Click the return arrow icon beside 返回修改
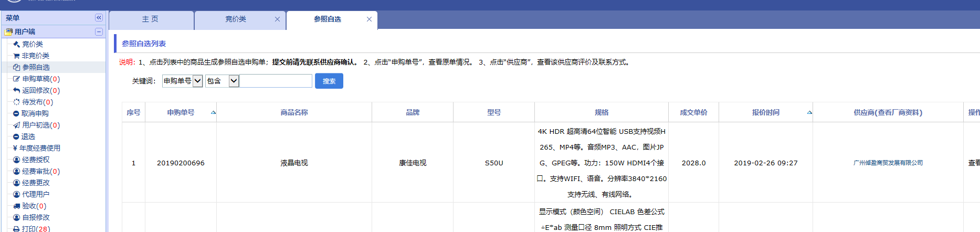This screenshot has width=980, height=232. (17, 90)
